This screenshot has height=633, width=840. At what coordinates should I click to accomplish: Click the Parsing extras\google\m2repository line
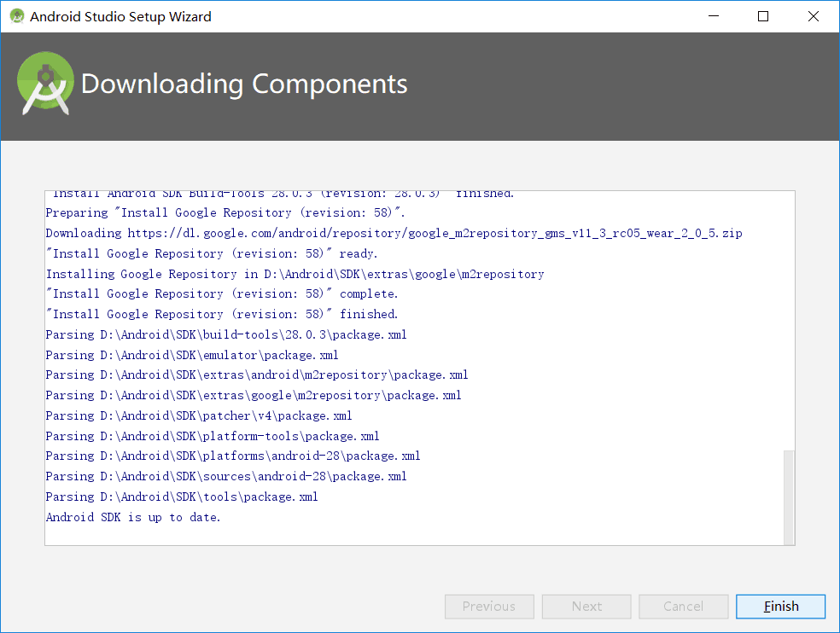click(254, 395)
